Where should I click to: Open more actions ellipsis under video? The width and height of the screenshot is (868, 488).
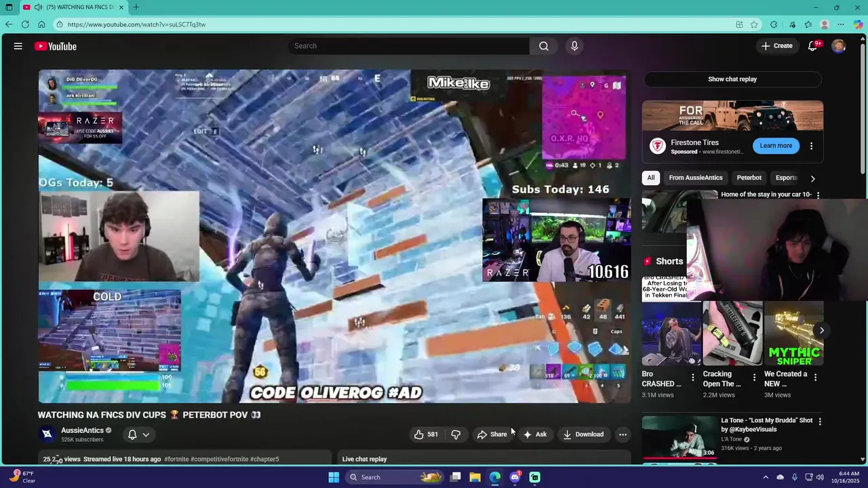(623, 434)
